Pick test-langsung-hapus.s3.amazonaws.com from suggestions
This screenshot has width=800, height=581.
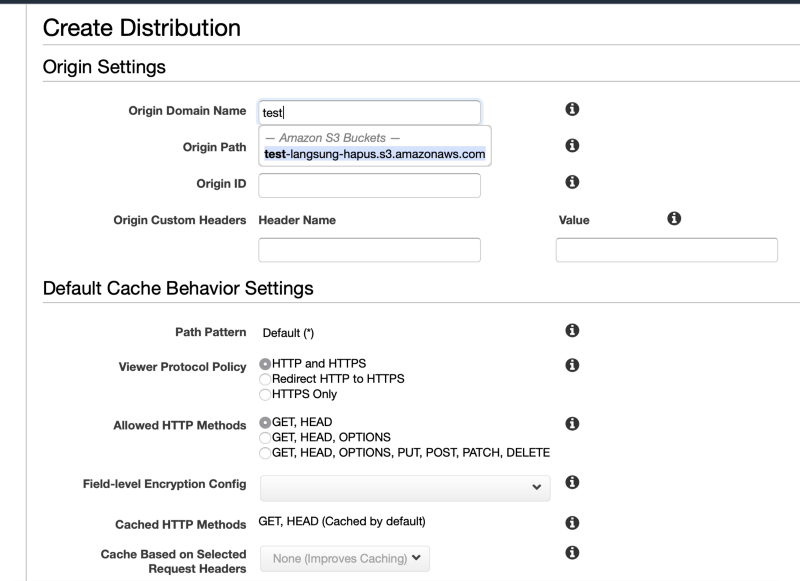click(374, 154)
